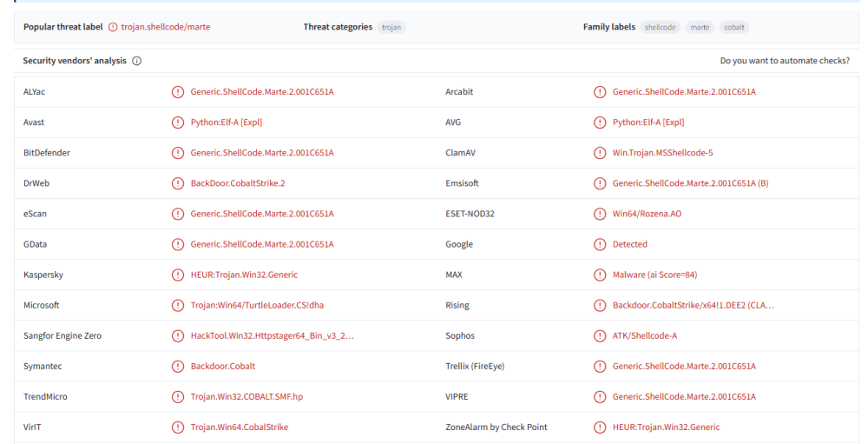Screen dimensions: 868x444
Task: Click the Detected result in Google row
Action: (x=630, y=244)
